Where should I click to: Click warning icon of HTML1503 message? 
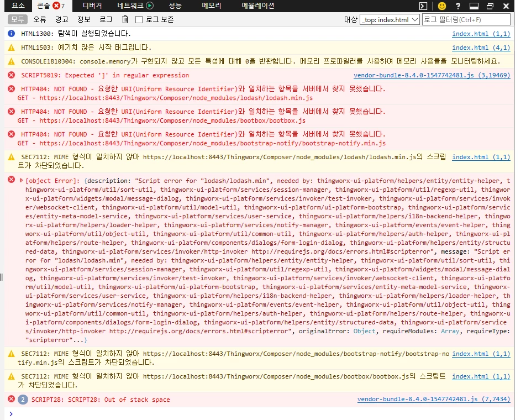click(12, 48)
